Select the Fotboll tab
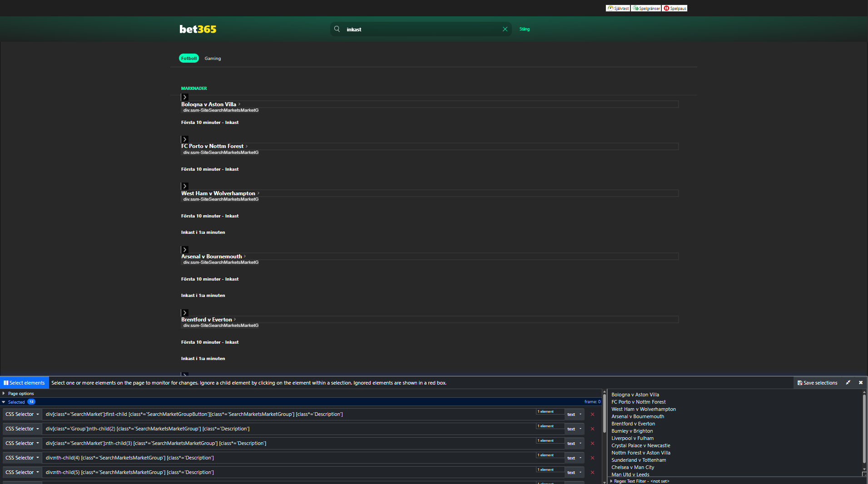Image resolution: width=868 pixels, height=484 pixels. [x=189, y=58]
